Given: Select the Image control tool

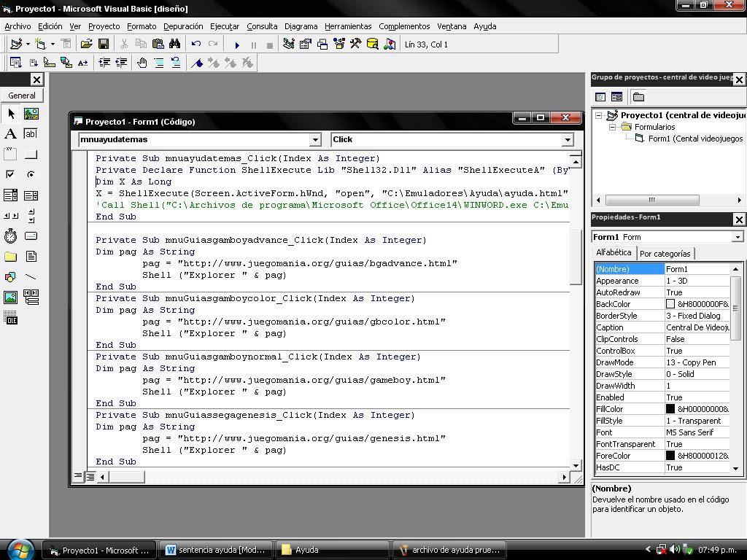Looking at the screenshot, I should point(10,297).
